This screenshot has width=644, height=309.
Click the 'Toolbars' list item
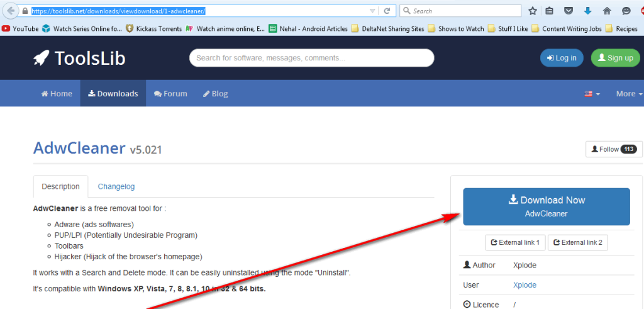coord(69,246)
